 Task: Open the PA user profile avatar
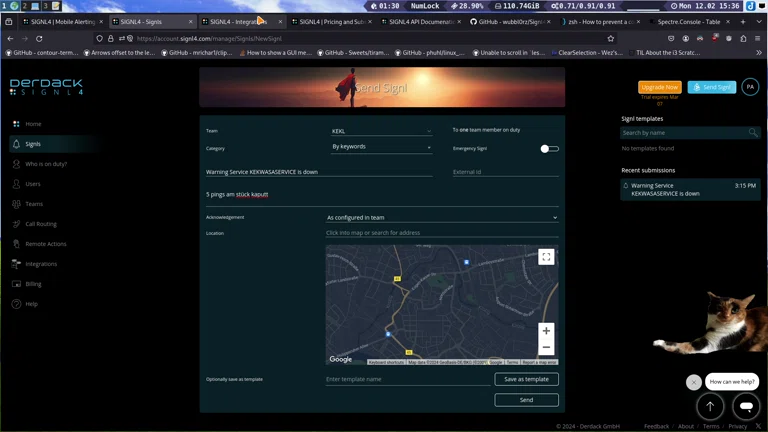pos(750,88)
